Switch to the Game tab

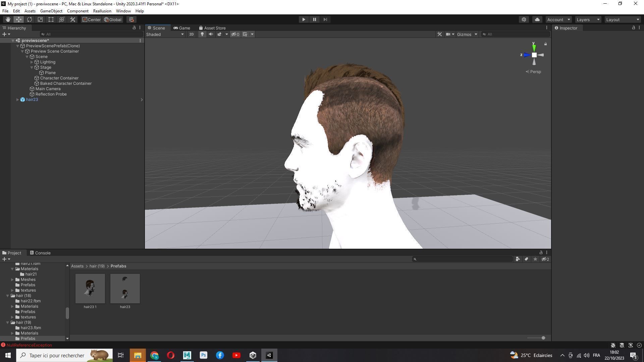[x=182, y=28]
